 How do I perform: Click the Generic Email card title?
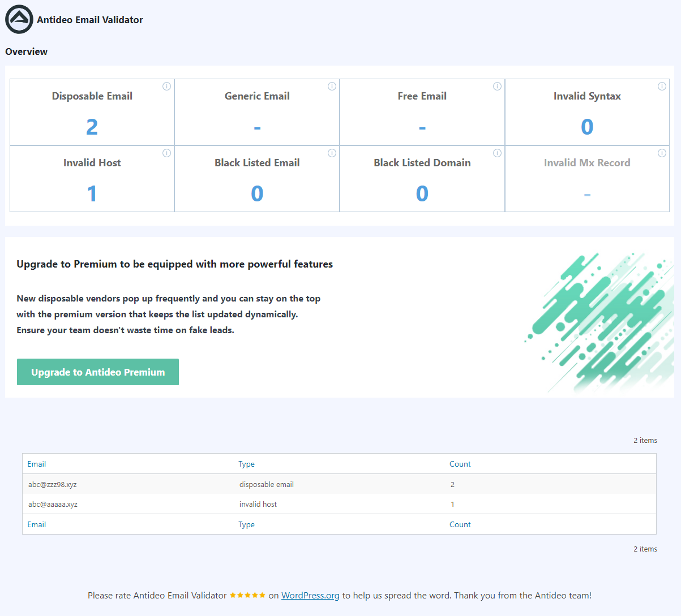coord(257,96)
